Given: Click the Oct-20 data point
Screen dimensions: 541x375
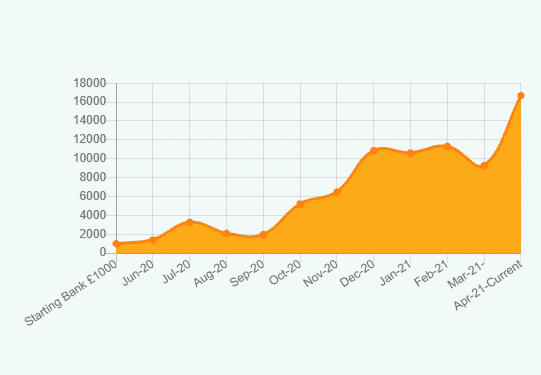Looking at the screenshot, I should 300,204.
